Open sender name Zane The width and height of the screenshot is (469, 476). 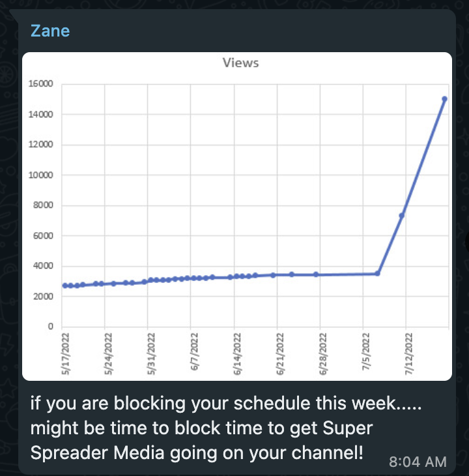click(x=50, y=31)
